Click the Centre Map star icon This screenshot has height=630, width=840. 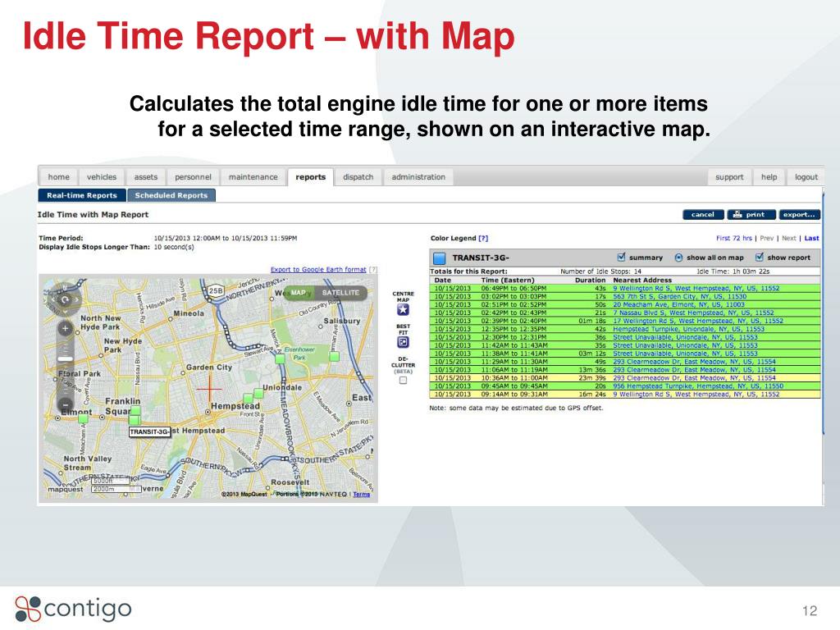click(x=403, y=309)
